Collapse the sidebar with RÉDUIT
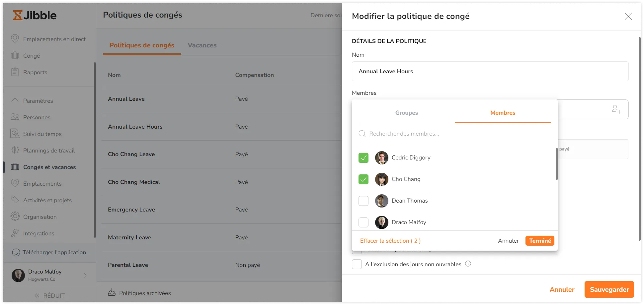644x305 pixels. pyautogui.click(x=49, y=295)
